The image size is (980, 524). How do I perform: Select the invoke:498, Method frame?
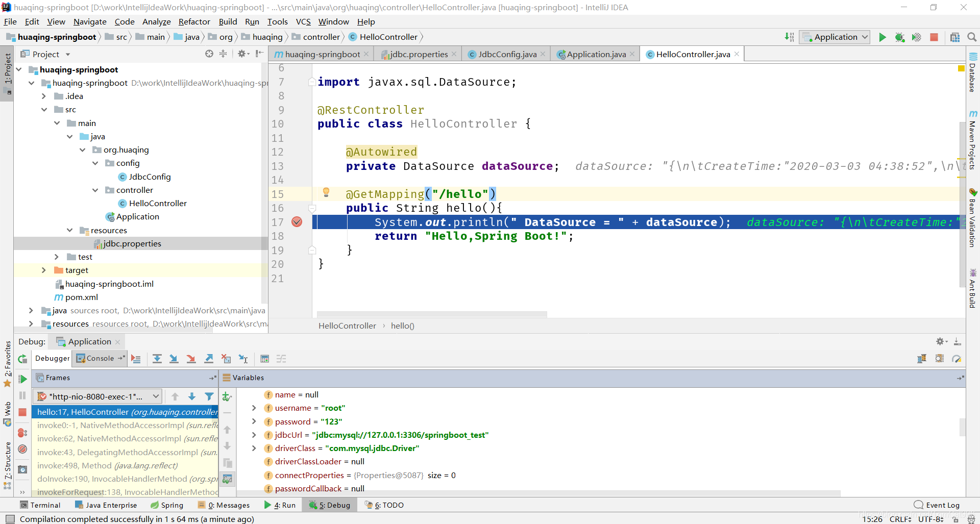coord(125,466)
